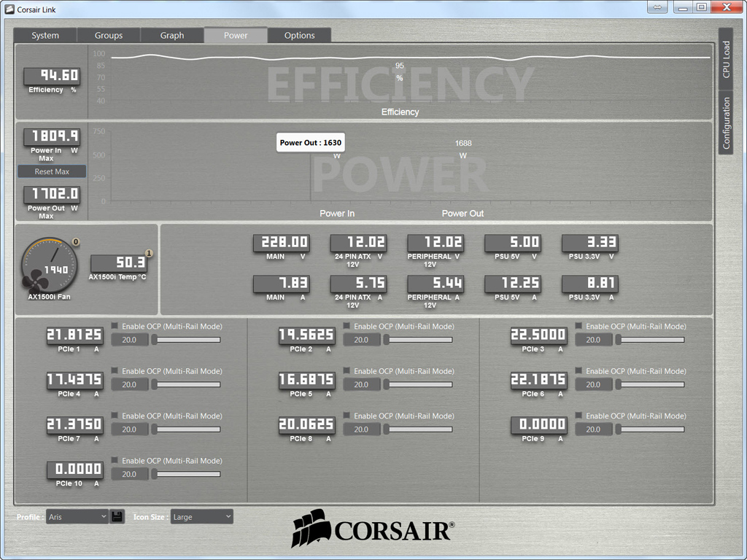Viewport: 747px width, 560px height.
Task: Enable OCP checkbox for PCIe 10
Action: [115, 461]
